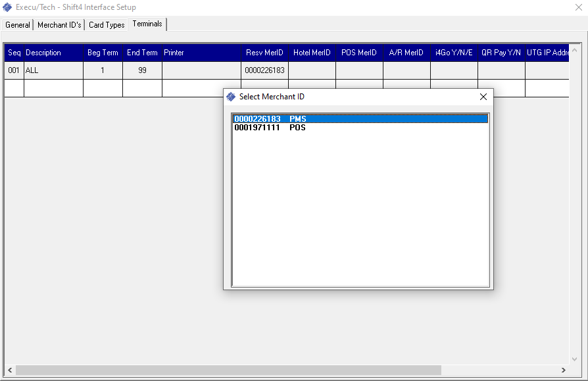Click the empty QR Pay Y/N cell in row 001

(x=501, y=70)
